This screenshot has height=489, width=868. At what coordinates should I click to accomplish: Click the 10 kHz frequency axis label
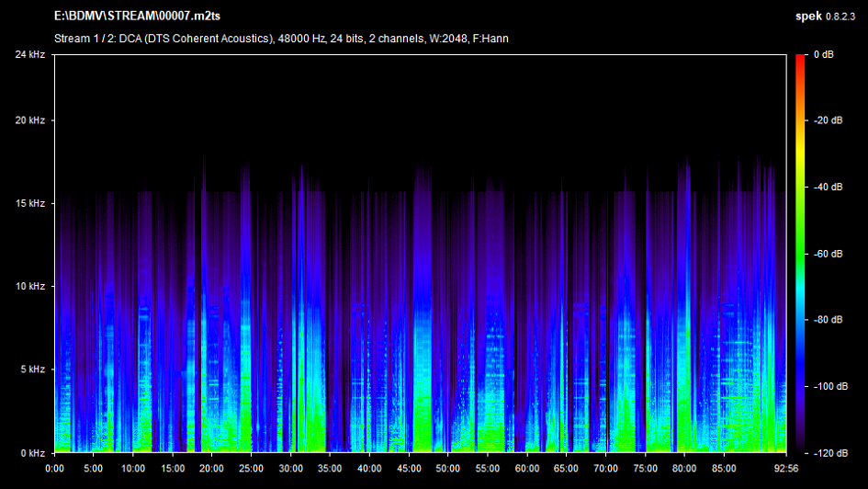pos(30,287)
